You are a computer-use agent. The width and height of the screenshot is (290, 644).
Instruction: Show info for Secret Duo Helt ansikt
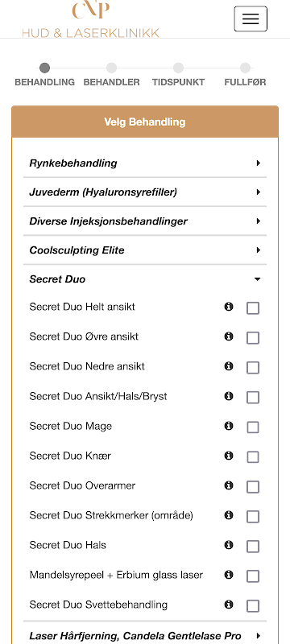tap(229, 307)
